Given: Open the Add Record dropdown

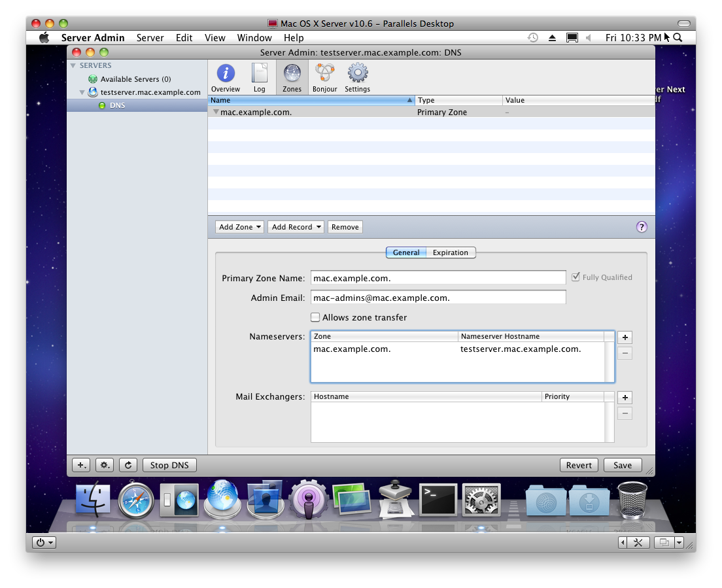Looking at the screenshot, I should (297, 227).
